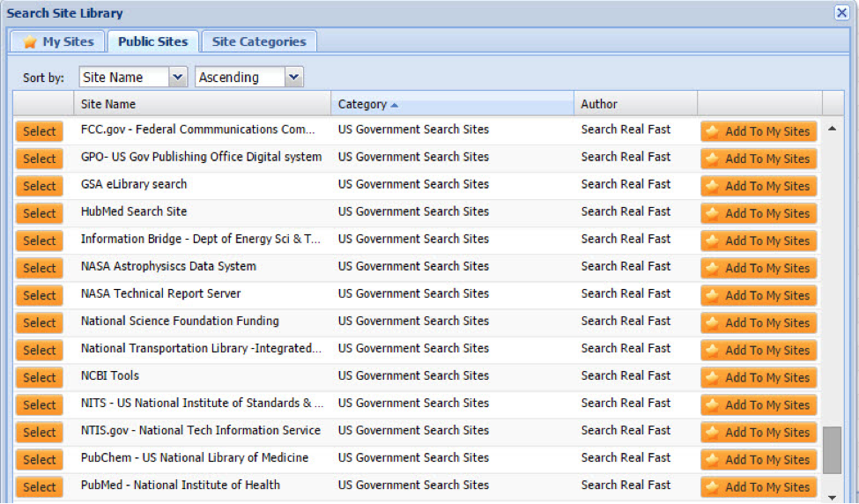The height and width of the screenshot is (504, 859).
Task: Add PubChem to My Sites
Action: click(x=759, y=460)
